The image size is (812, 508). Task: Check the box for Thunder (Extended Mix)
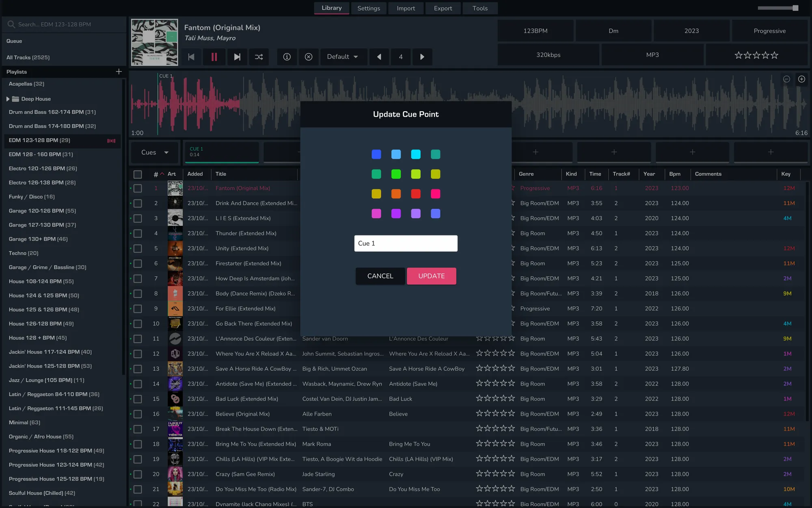[x=138, y=233]
